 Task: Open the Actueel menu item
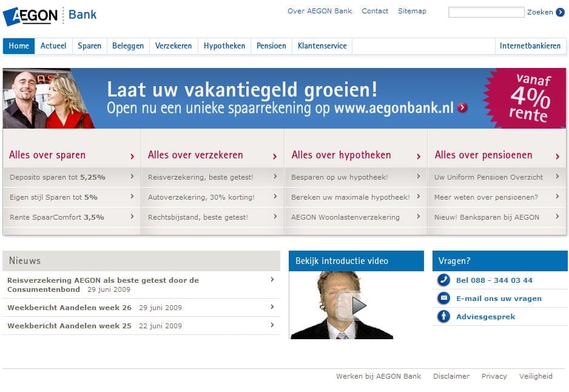click(53, 46)
